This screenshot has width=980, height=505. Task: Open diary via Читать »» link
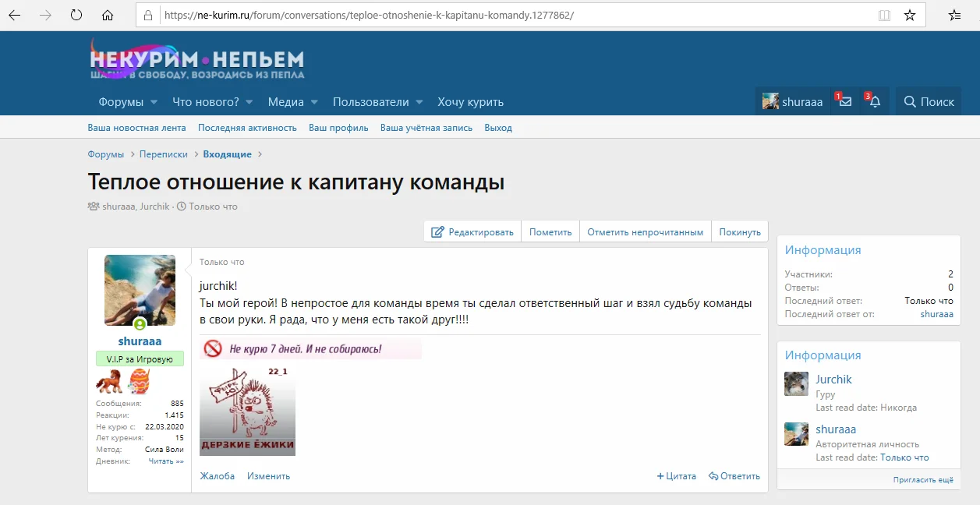click(166, 461)
